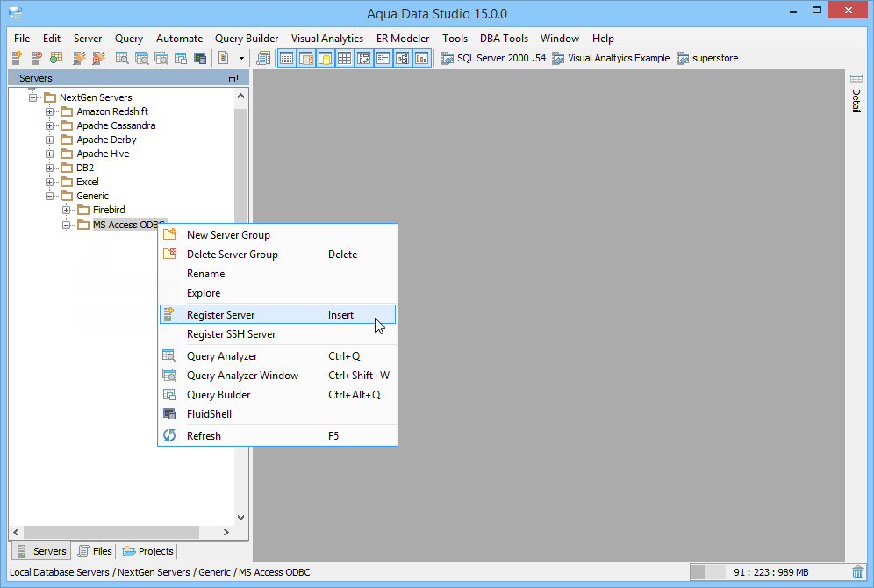Open the Detail side panel
The width and height of the screenshot is (874, 588).
(856, 93)
